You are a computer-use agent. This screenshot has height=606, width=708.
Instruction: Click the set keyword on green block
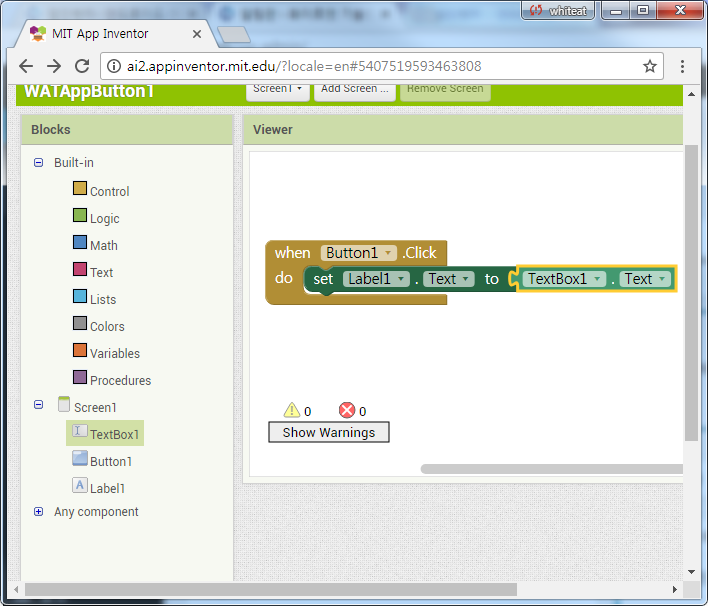pyautogui.click(x=323, y=279)
